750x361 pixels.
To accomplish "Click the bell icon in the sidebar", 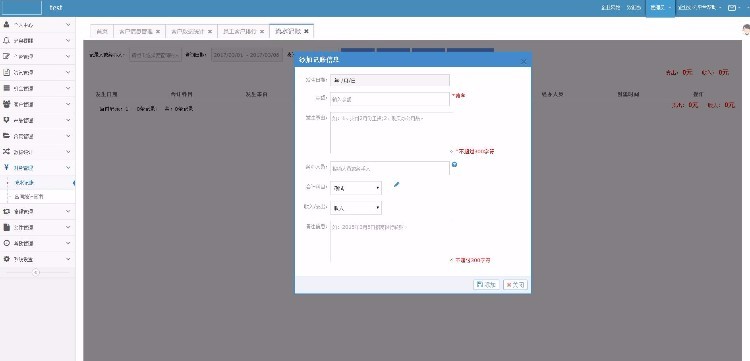I will click(6, 41).
